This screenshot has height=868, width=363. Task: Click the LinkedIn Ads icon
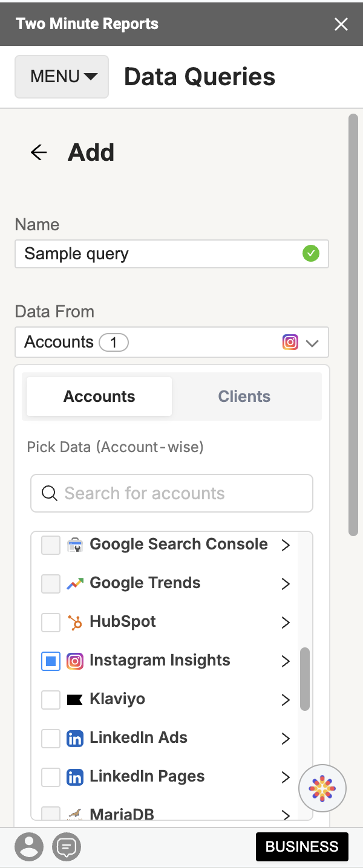coord(75,738)
